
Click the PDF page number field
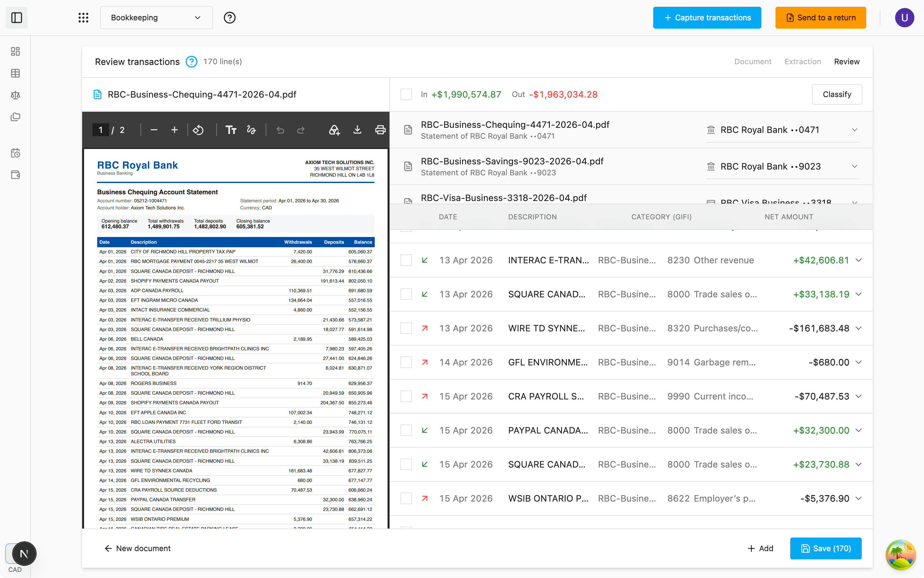coord(100,130)
